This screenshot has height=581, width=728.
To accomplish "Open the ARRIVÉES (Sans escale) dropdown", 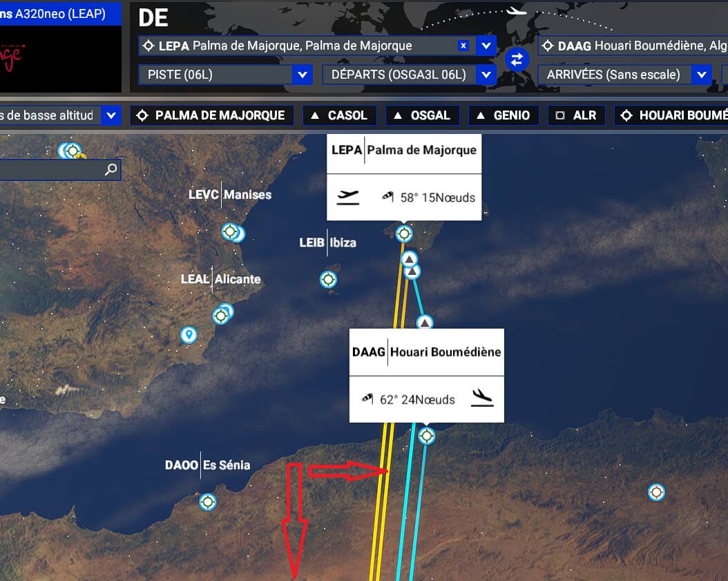I will (x=702, y=75).
